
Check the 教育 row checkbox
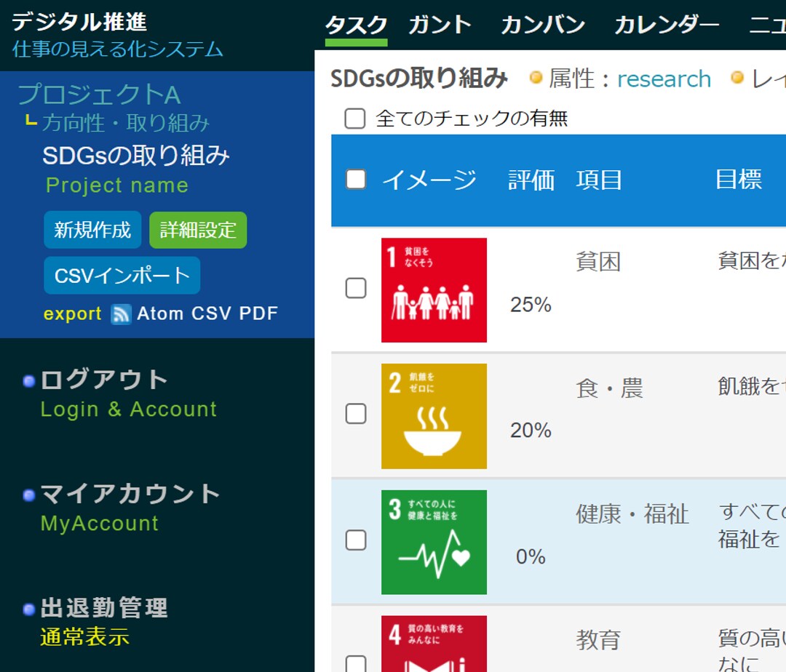click(356, 663)
